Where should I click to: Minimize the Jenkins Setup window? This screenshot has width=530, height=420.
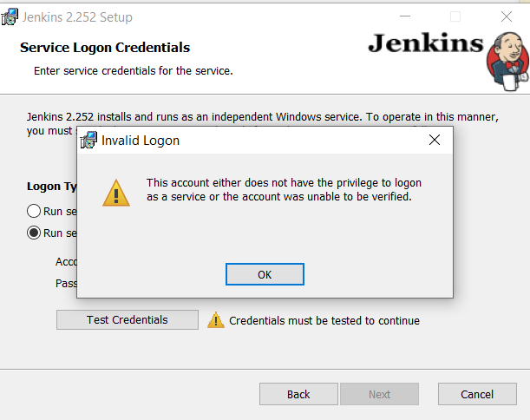(x=405, y=16)
